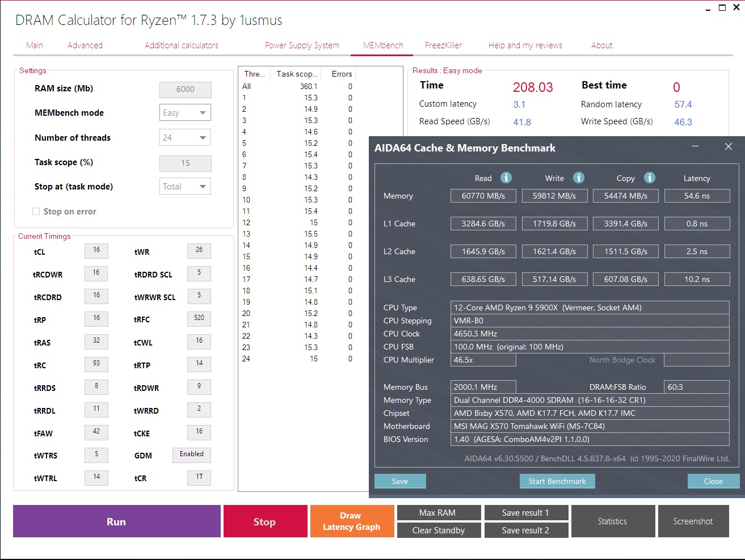Click the red Stop button
745x560 pixels.
click(x=264, y=521)
